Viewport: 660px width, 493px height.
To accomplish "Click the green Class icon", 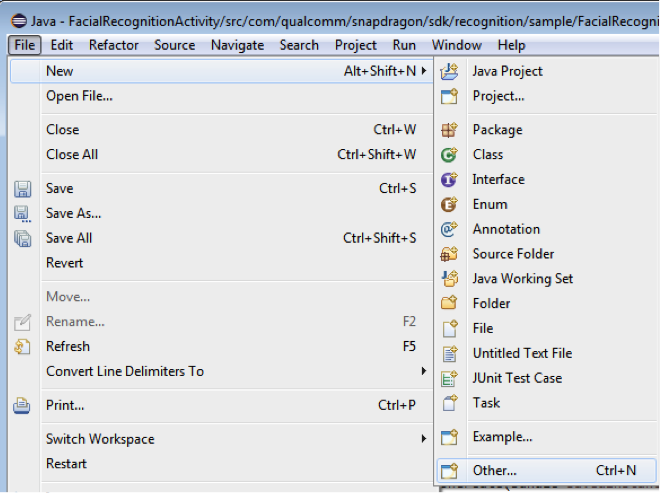I will 449,155.
